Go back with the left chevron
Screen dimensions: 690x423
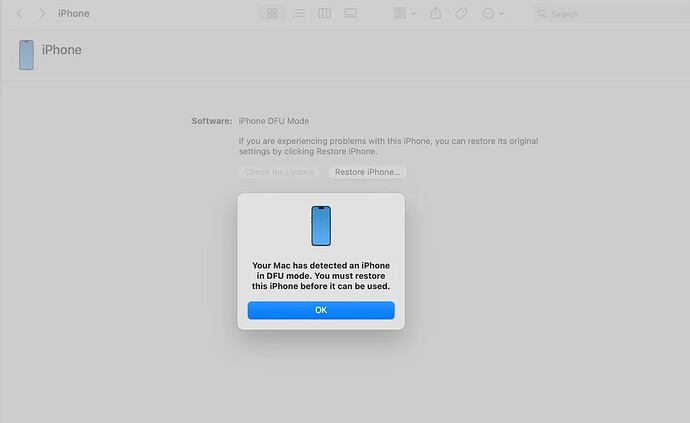tap(19, 14)
